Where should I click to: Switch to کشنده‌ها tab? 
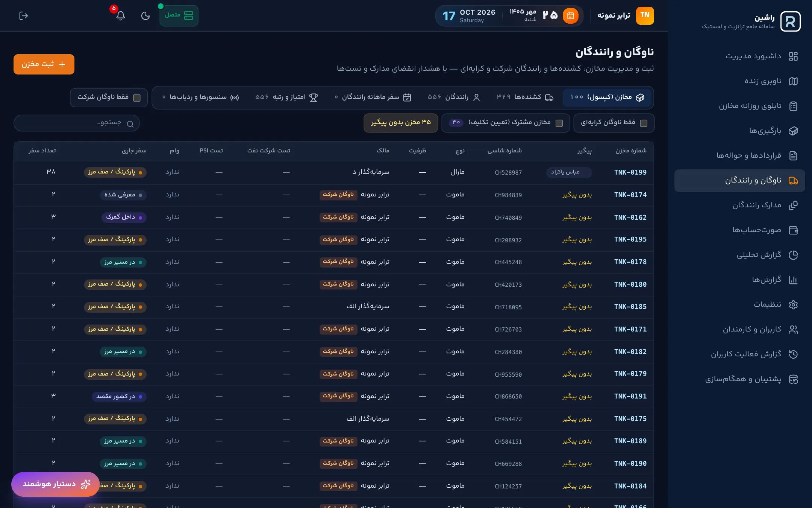point(525,97)
